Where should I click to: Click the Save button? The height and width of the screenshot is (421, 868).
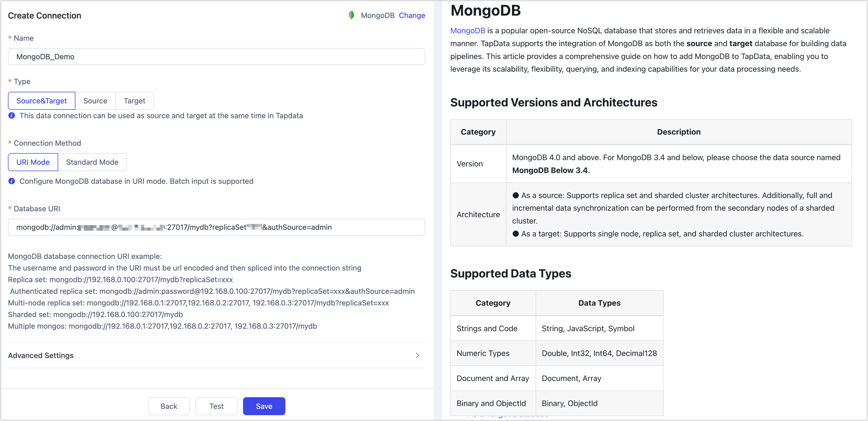(264, 406)
